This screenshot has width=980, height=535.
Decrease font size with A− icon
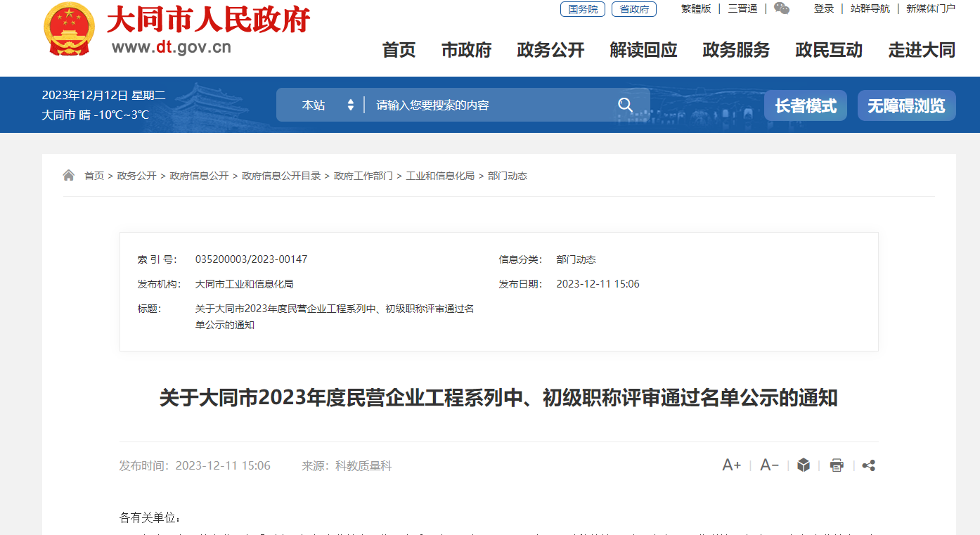tap(769, 465)
